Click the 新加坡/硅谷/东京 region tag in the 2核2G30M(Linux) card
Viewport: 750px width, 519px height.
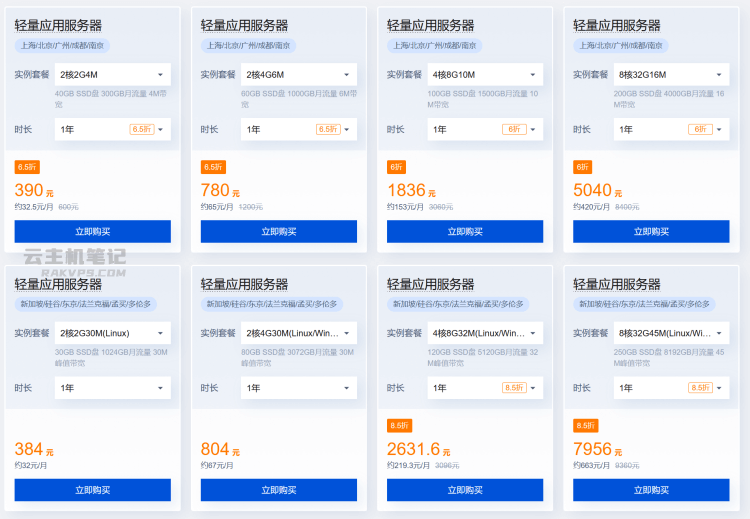coord(86,304)
